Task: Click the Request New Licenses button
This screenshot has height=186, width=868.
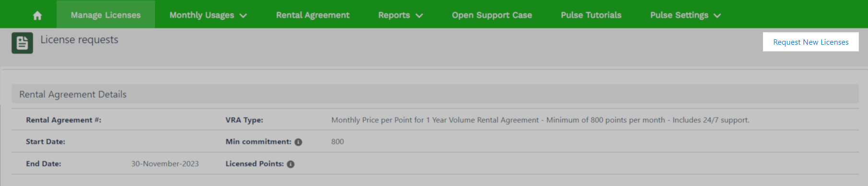Action: [x=811, y=42]
